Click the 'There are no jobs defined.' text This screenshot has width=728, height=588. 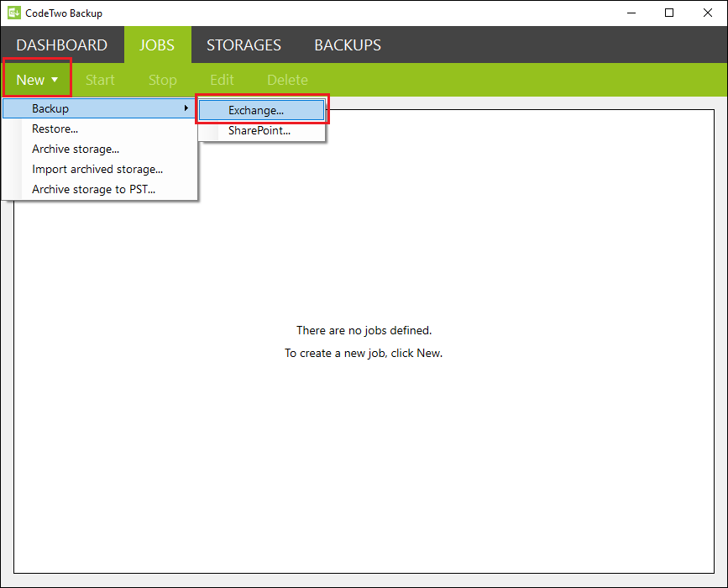click(x=364, y=330)
